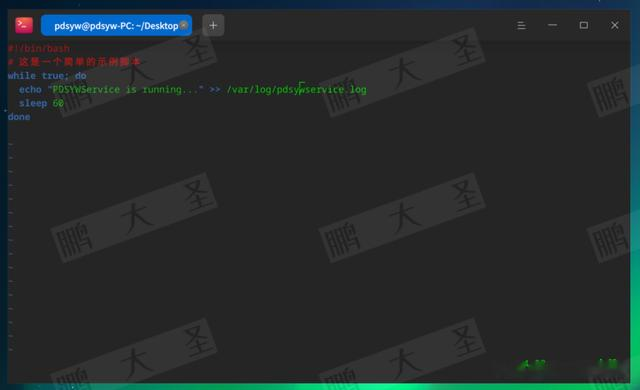
Task: Click the cursor position indicator at bottom
Action: click(x=532, y=364)
